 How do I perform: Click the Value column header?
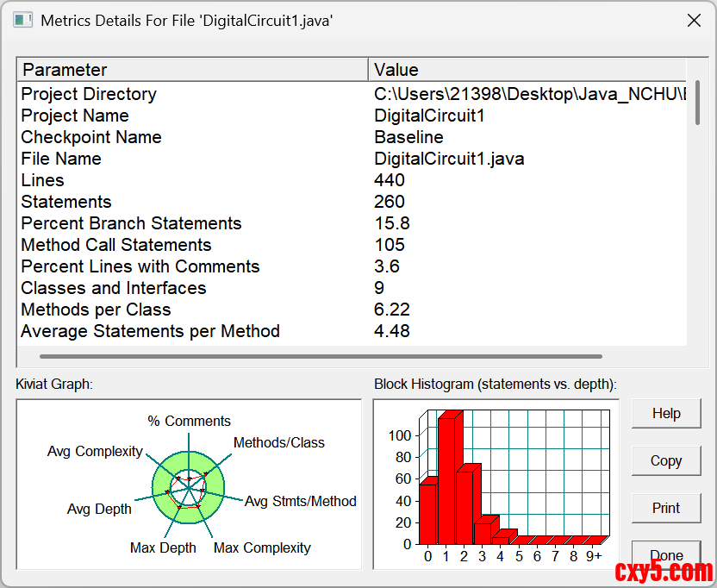point(527,70)
